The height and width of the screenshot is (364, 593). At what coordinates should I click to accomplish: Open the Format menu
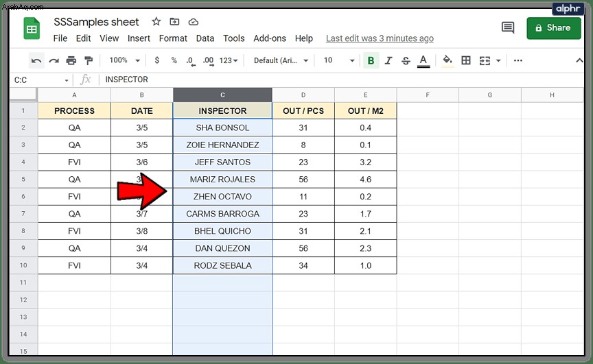(173, 38)
